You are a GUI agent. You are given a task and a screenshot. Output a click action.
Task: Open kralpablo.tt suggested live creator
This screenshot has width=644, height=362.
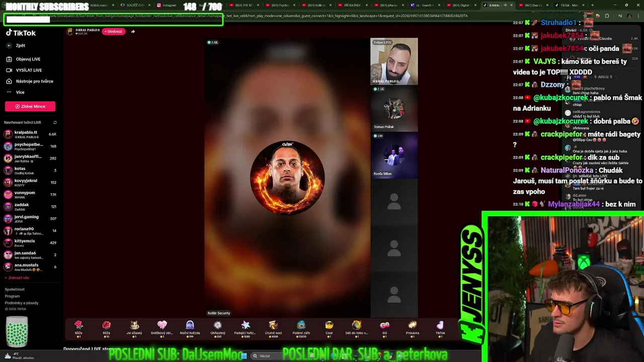pyautogui.click(x=30, y=134)
